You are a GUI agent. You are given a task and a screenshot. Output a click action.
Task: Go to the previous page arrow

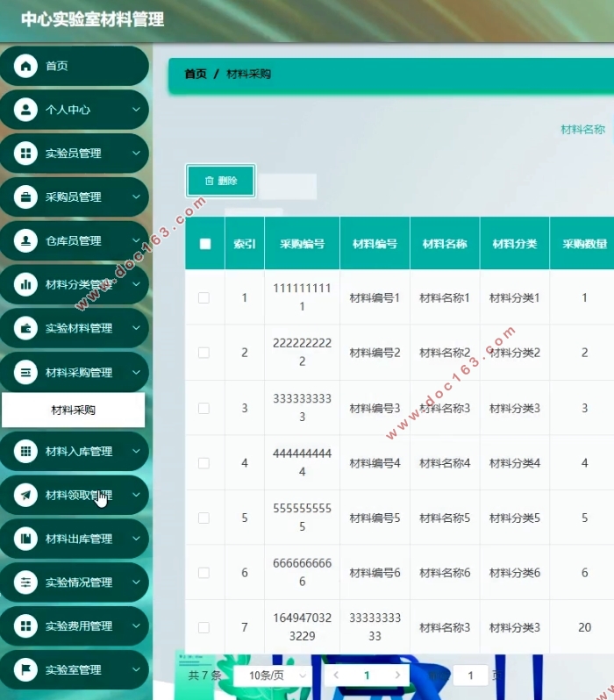coord(336,675)
